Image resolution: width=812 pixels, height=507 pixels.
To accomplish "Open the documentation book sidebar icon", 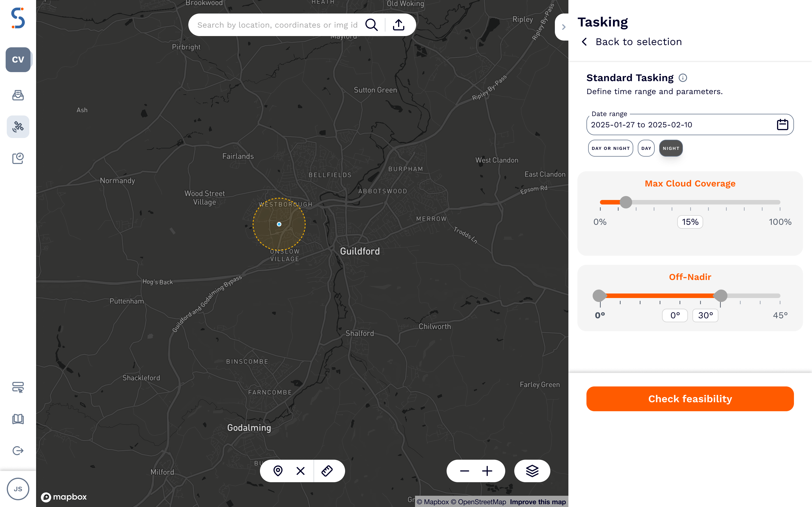I will tap(18, 419).
